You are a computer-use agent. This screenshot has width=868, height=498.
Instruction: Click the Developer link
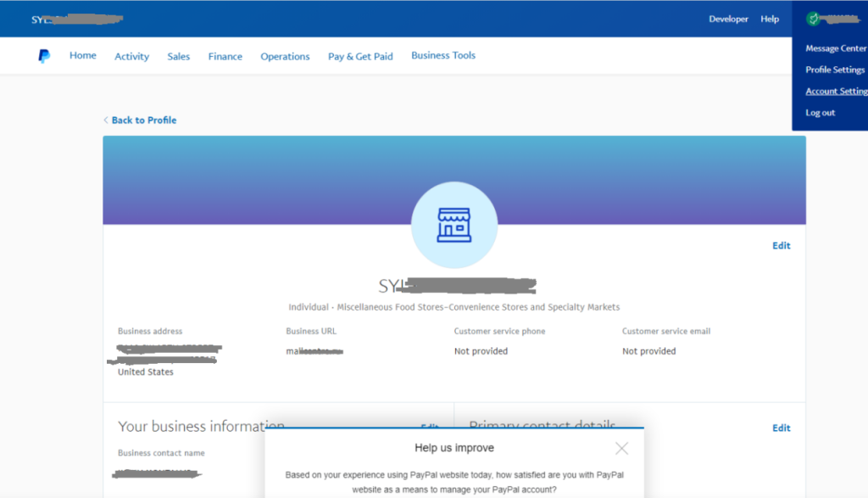point(728,18)
